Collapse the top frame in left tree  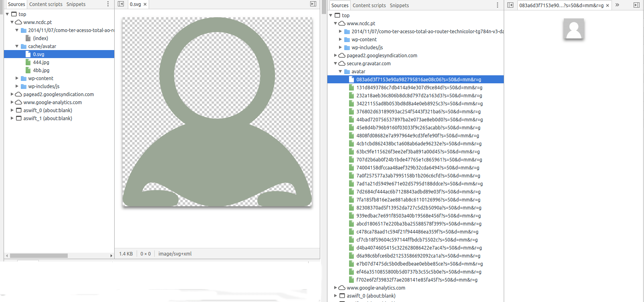click(7, 14)
